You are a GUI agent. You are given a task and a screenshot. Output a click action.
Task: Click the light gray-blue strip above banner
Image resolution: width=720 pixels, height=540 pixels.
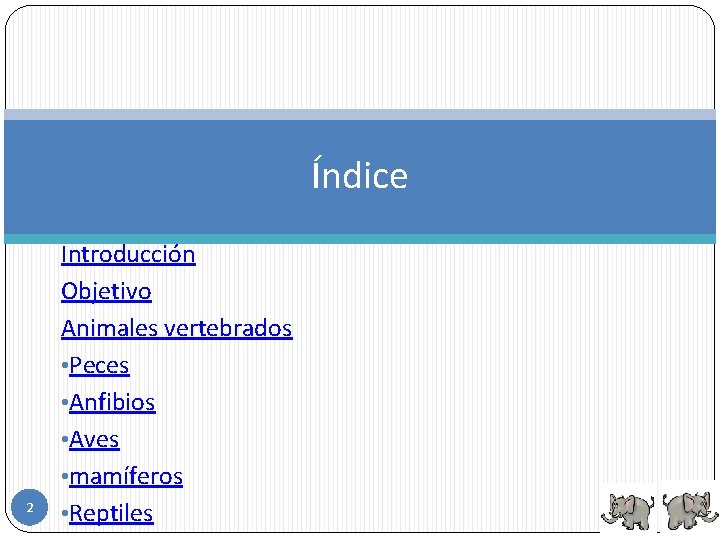(x=360, y=114)
